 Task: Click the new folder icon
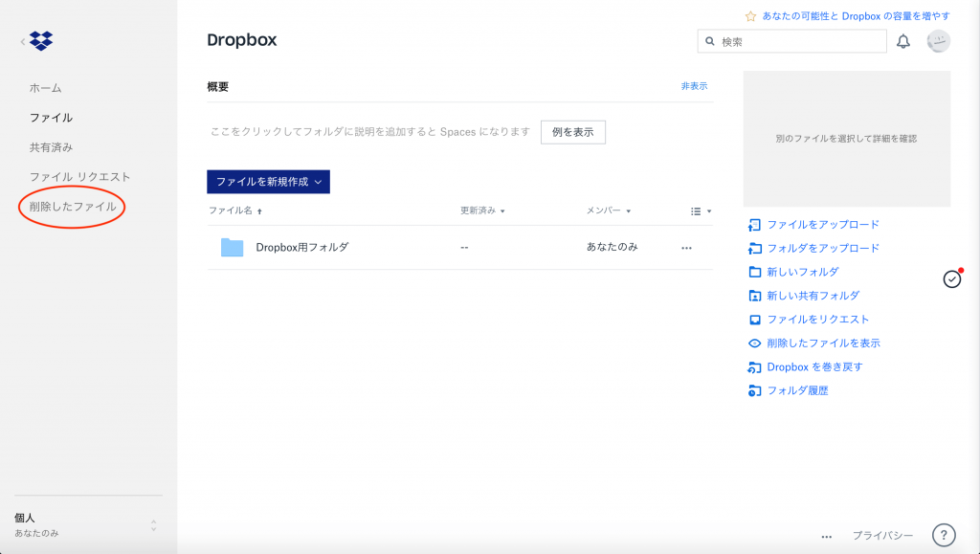[x=754, y=273]
